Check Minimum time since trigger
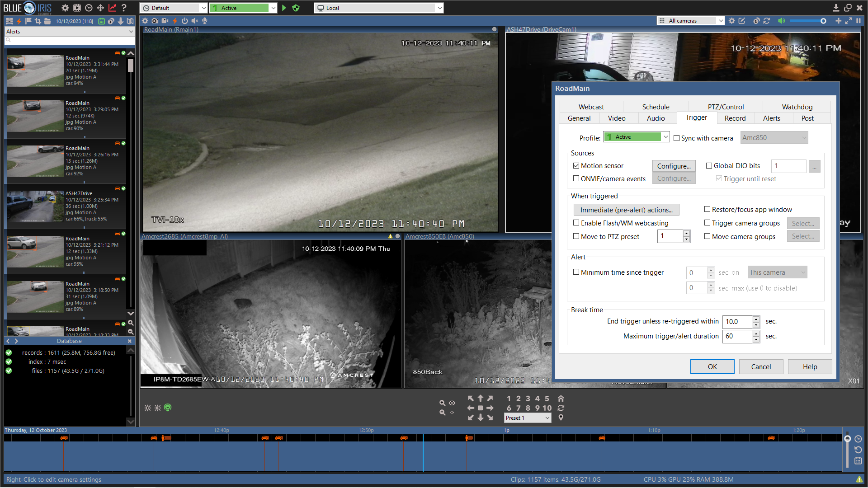Viewport: 868px width, 488px height. (576, 272)
